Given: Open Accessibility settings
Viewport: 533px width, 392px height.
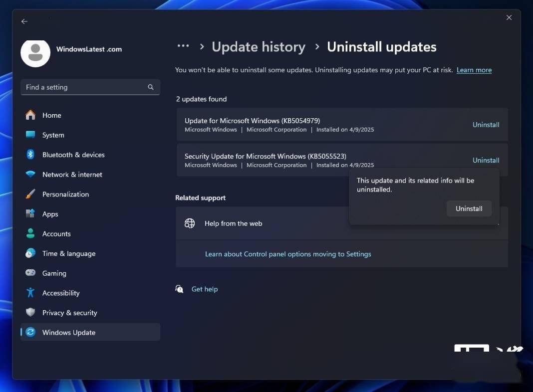Looking at the screenshot, I should (x=90, y=292).
